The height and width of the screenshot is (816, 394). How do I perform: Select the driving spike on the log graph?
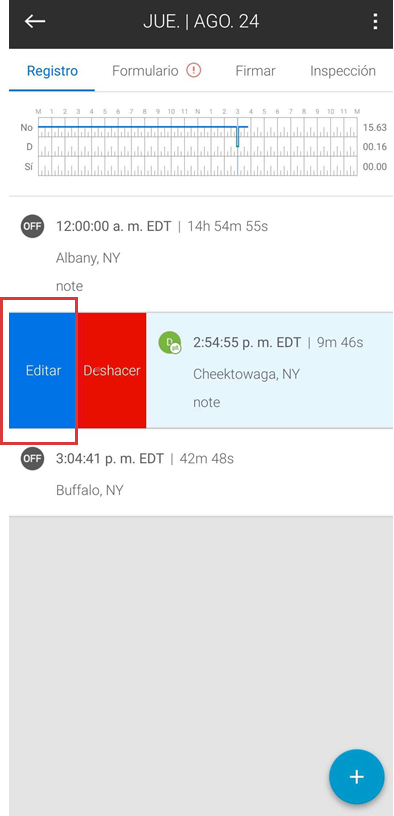click(x=238, y=137)
